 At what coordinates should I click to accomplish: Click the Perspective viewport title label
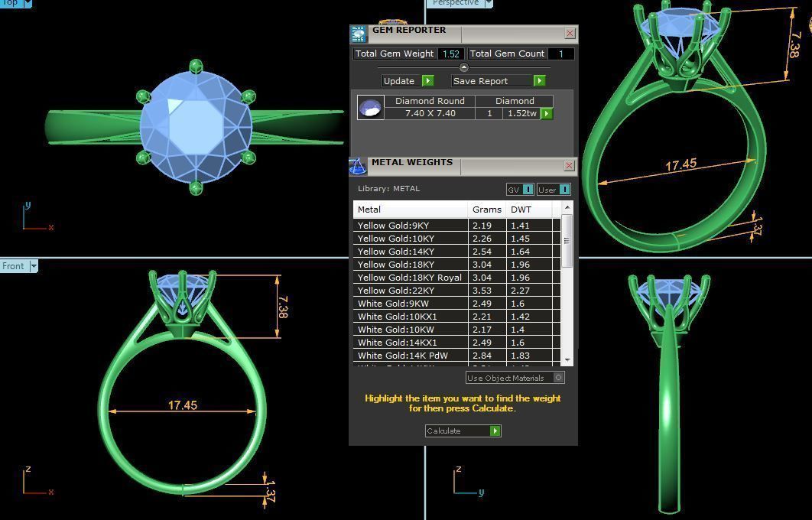tap(455, 3)
